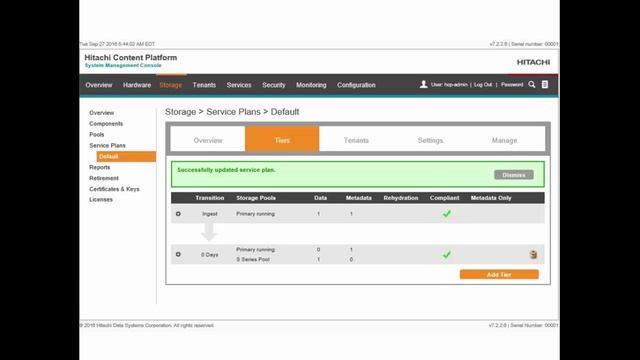Click the green compliant checkmark in Ingest row
This screenshot has width=640, height=360.
447,213
